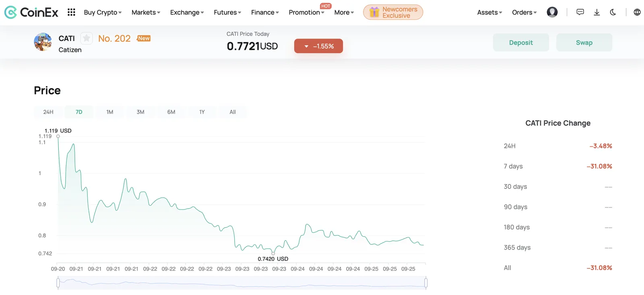The height and width of the screenshot is (295, 644).
Task: Select the 24H chart range tab
Action: (48, 112)
